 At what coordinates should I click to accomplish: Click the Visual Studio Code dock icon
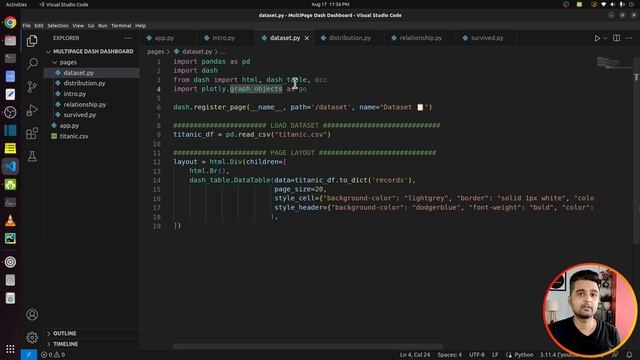(x=10, y=166)
